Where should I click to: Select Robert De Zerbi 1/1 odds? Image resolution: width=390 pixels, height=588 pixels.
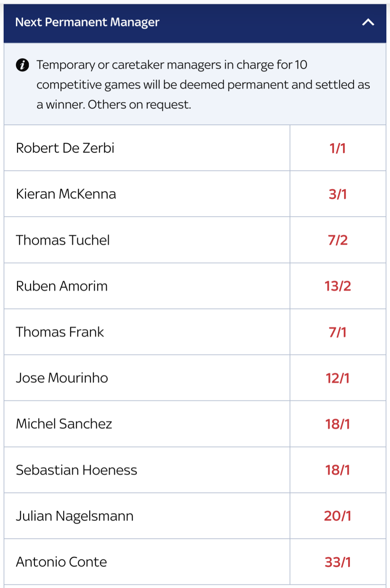(338, 148)
